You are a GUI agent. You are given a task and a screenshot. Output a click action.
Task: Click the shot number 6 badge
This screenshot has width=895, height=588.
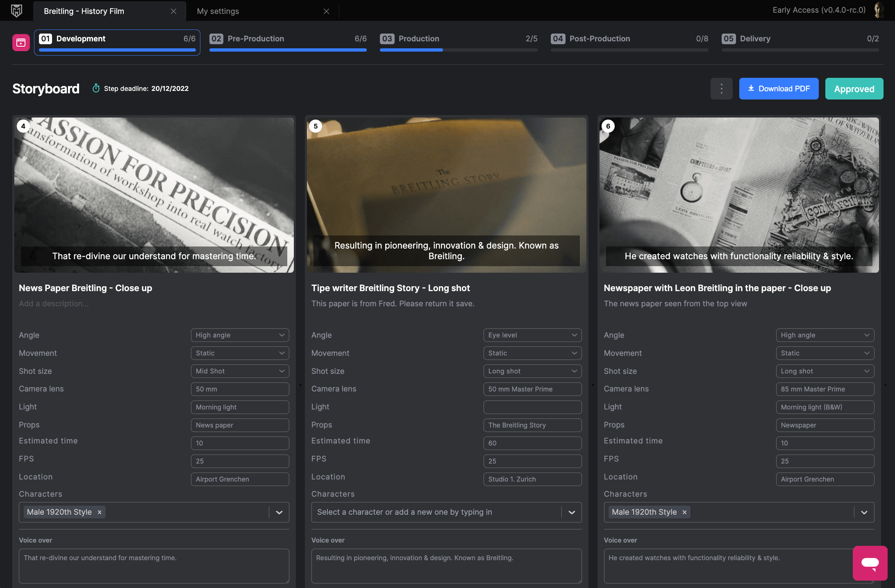pos(608,126)
